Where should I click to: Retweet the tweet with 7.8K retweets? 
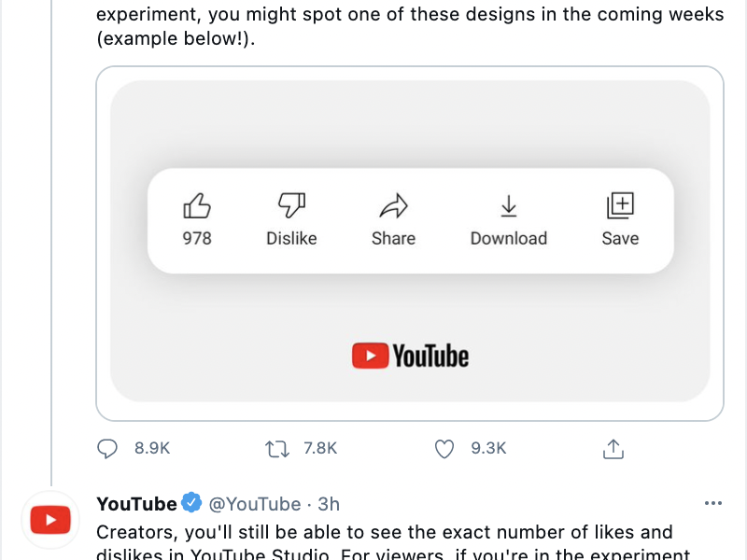(x=277, y=449)
